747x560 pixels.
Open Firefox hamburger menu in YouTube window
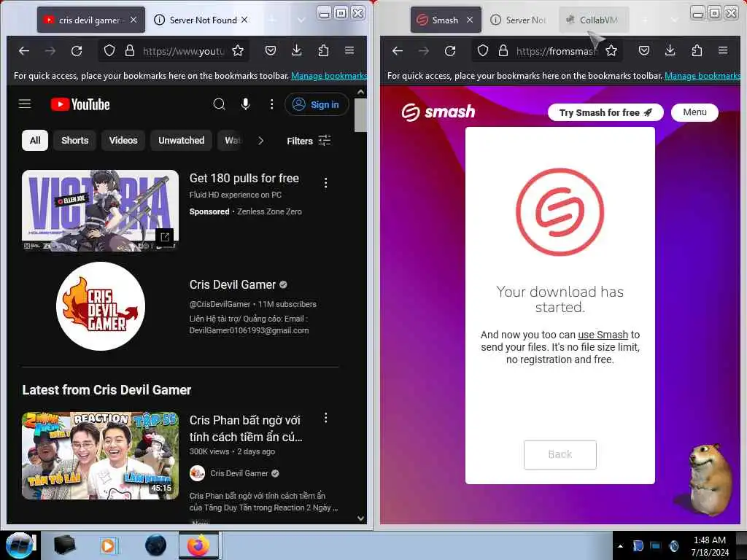349,50
